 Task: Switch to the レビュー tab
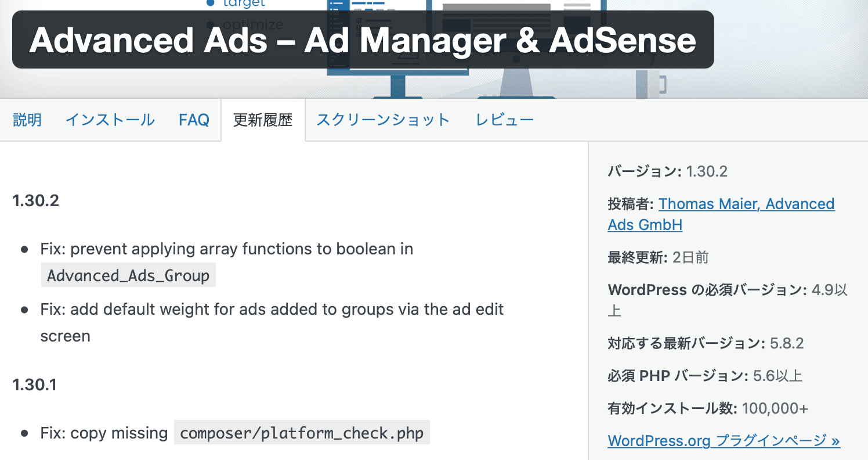[505, 120]
